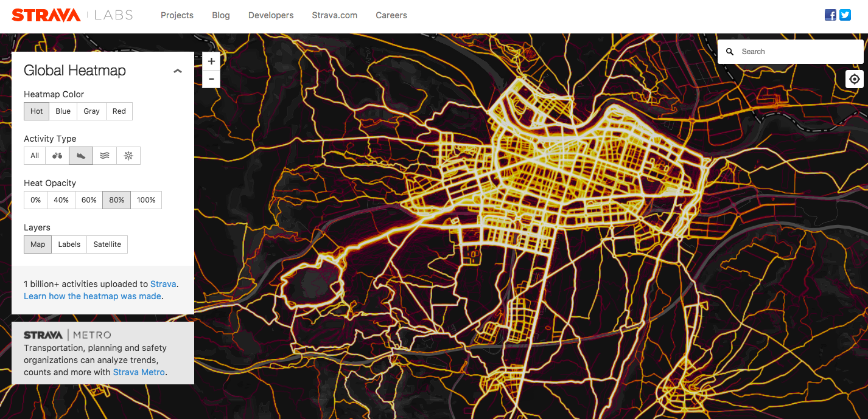Switch to Satellite layer
Screen dimensions: 868x419
(107, 244)
